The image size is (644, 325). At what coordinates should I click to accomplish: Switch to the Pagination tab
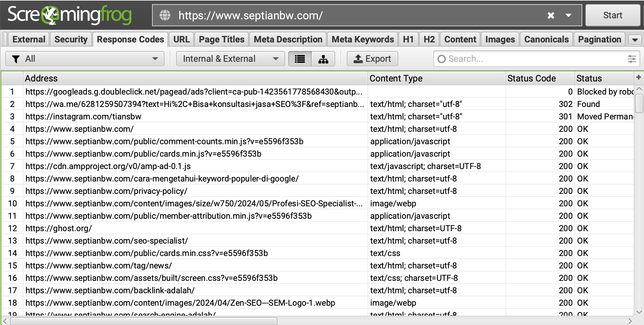click(x=600, y=39)
